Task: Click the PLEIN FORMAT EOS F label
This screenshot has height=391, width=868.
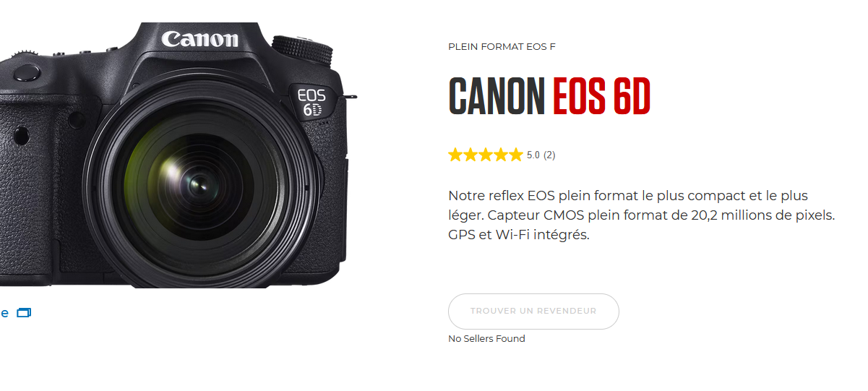Action: tap(502, 47)
